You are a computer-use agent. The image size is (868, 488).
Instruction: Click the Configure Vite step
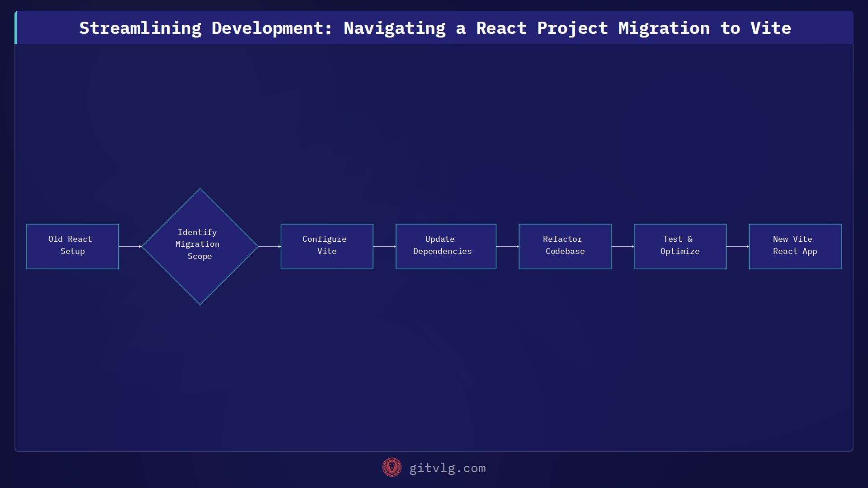tap(327, 247)
